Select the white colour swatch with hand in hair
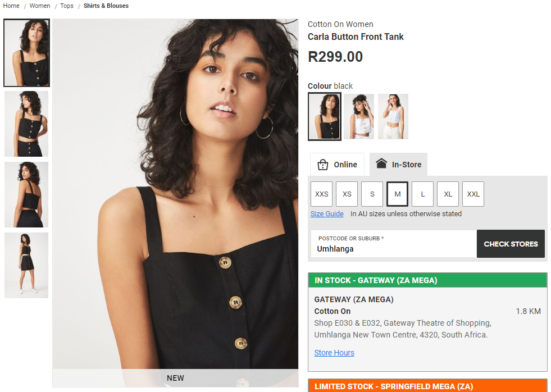The image size is (551, 392). (x=359, y=117)
